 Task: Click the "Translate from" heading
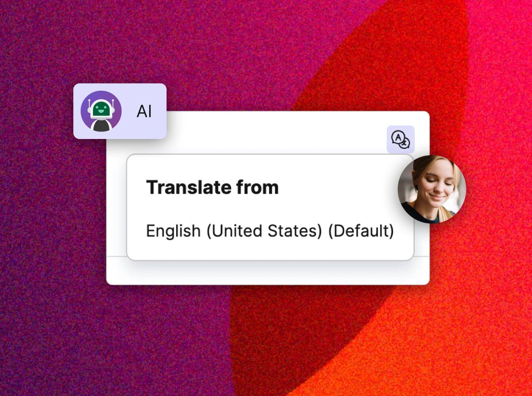click(x=212, y=187)
